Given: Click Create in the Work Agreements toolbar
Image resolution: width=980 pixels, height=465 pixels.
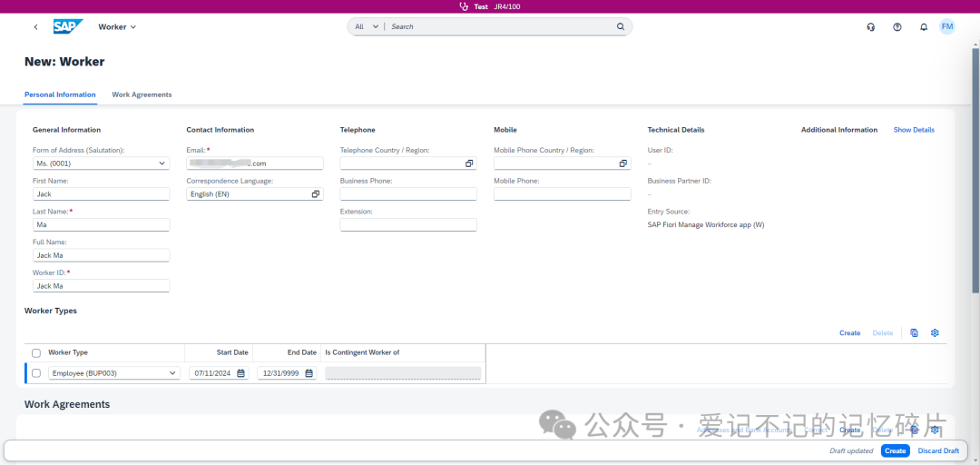Looking at the screenshot, I should (x=850, y=430).
